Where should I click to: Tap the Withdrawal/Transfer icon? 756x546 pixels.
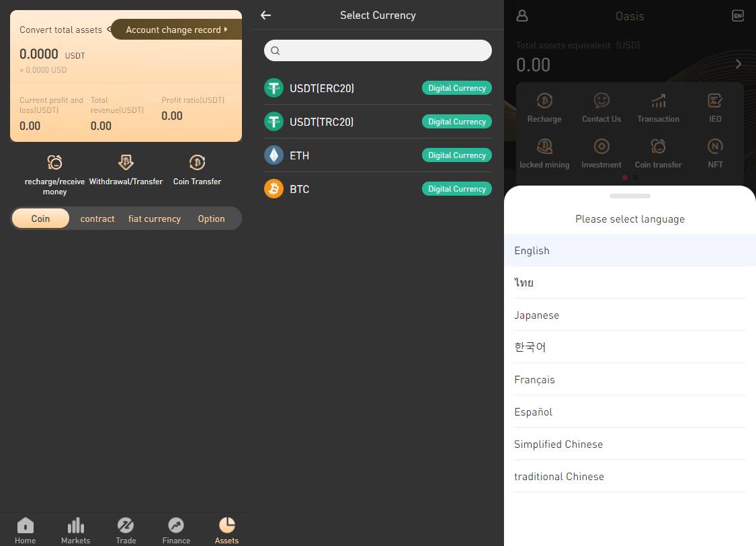pos(126,162)
